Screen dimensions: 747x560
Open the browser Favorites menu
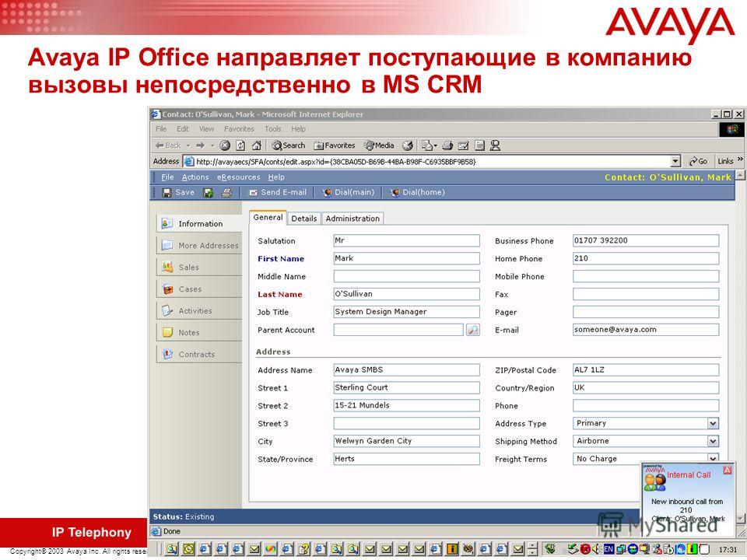pos(239,129)
